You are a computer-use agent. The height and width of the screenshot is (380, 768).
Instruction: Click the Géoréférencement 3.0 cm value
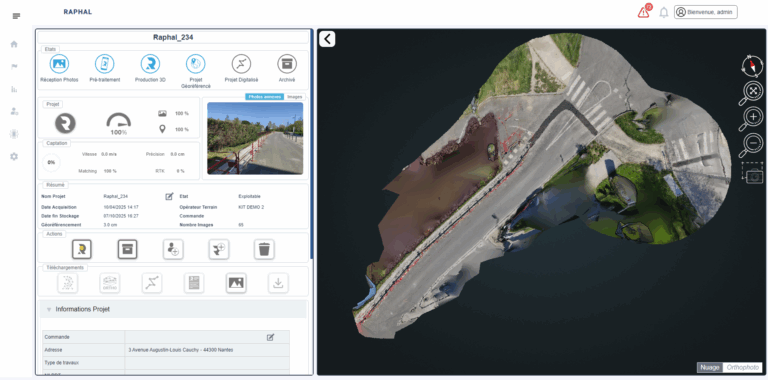110,225
